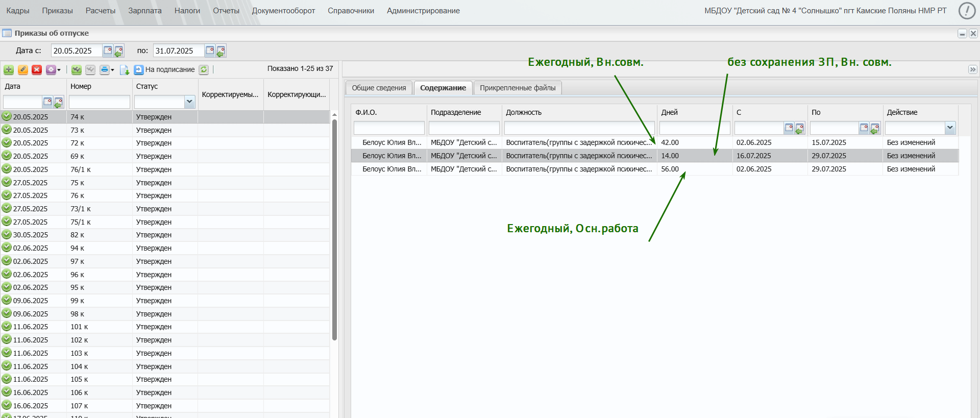The height and width of the screenshot is (418, 980).
Task: Refresh the orders list with green arrows icon
Action: 204,69
